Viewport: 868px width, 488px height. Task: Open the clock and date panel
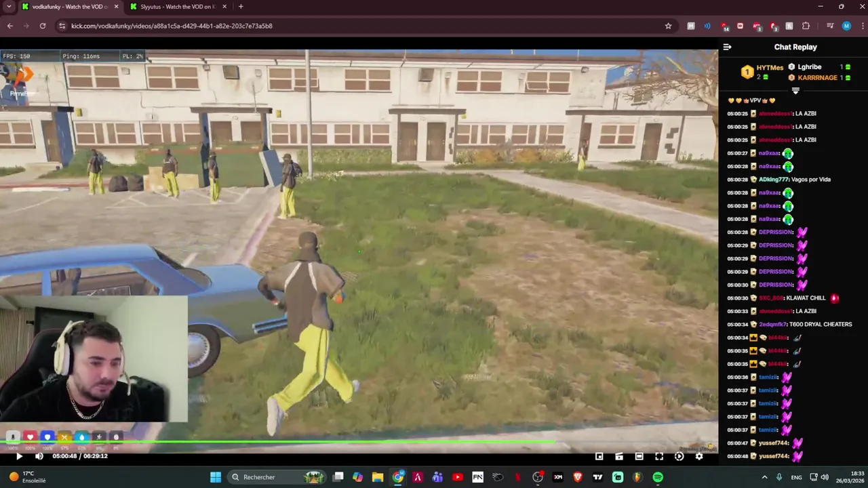point(852,477)
